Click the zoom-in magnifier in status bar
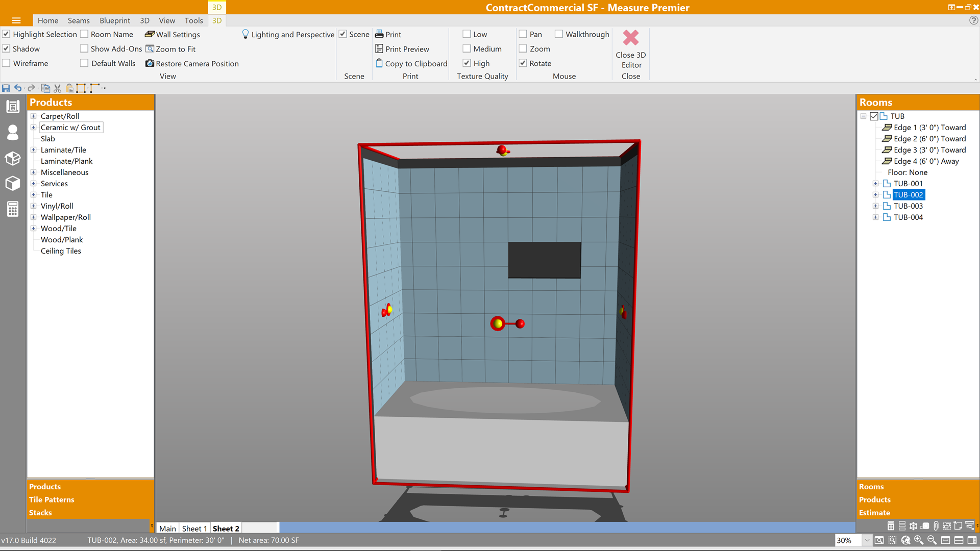The width and height of the screenshot is (980, 551). point(919,540)
